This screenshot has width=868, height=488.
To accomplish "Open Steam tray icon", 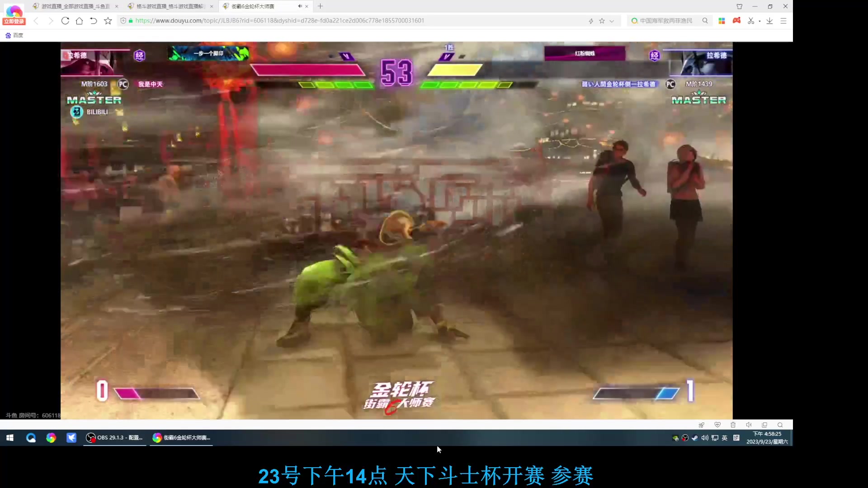I will [695, 438].
